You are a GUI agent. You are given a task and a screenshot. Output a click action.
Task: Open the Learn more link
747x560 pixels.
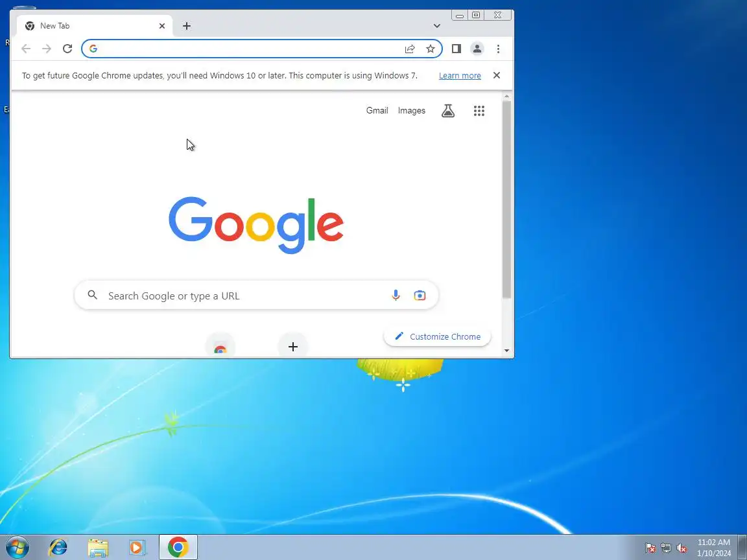coord(460,75)
